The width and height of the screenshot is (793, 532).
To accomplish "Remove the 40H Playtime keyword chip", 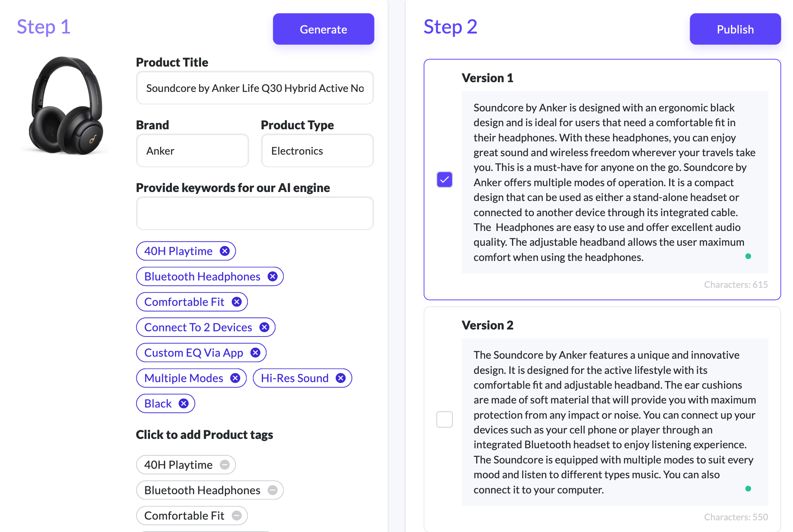I will 225,251.
